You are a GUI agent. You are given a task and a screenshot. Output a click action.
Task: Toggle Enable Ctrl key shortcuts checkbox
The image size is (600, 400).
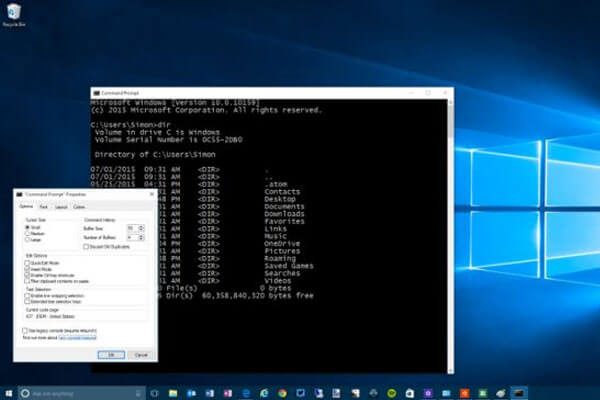click(x=27, y=275)
